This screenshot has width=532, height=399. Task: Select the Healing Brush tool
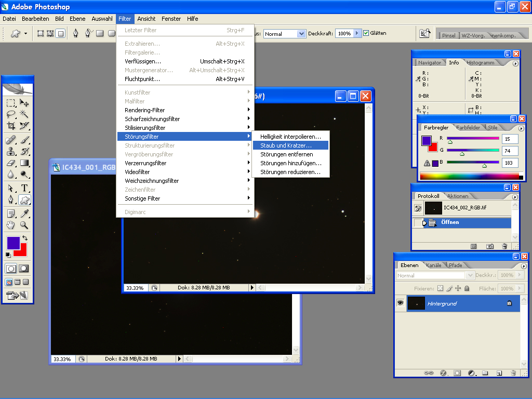coord(11,140)
